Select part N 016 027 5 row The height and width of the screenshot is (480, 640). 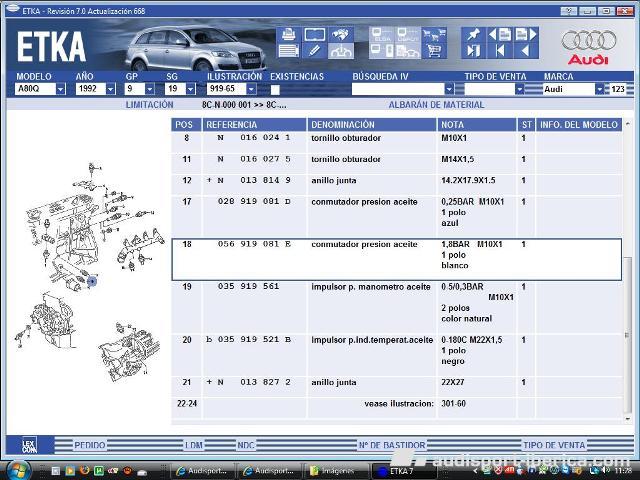[x=396, y=163]
